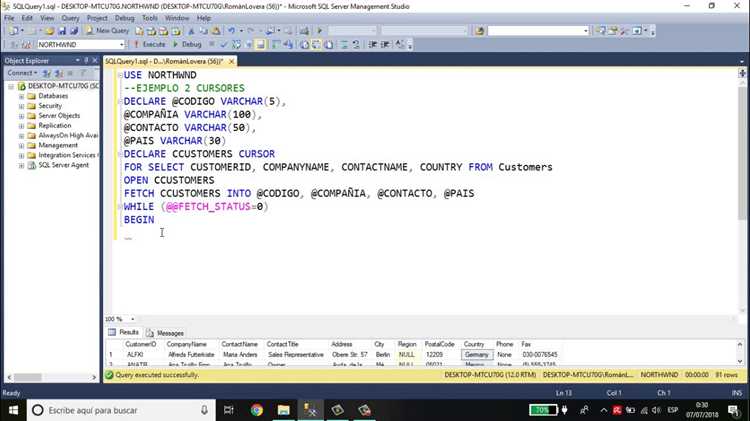Screen dimensions: 750x421
Task: Click the Save file icon
Action: (62, 31)
